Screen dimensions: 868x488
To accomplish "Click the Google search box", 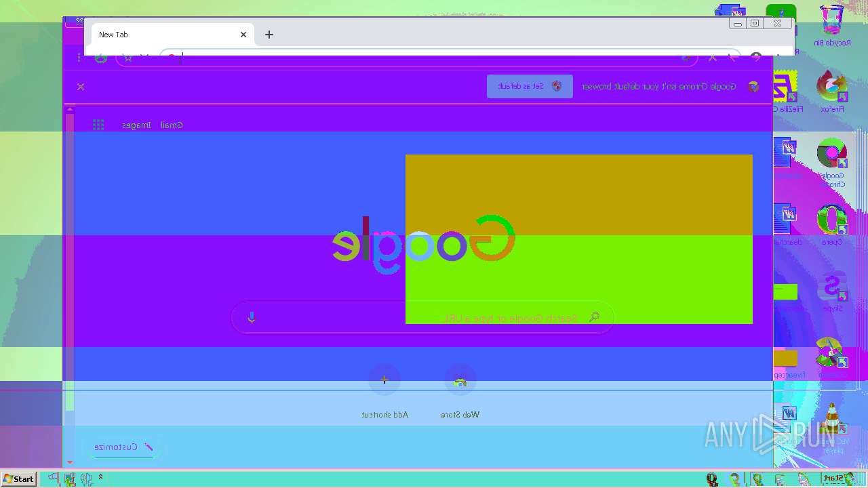I will tap(422, 317).
